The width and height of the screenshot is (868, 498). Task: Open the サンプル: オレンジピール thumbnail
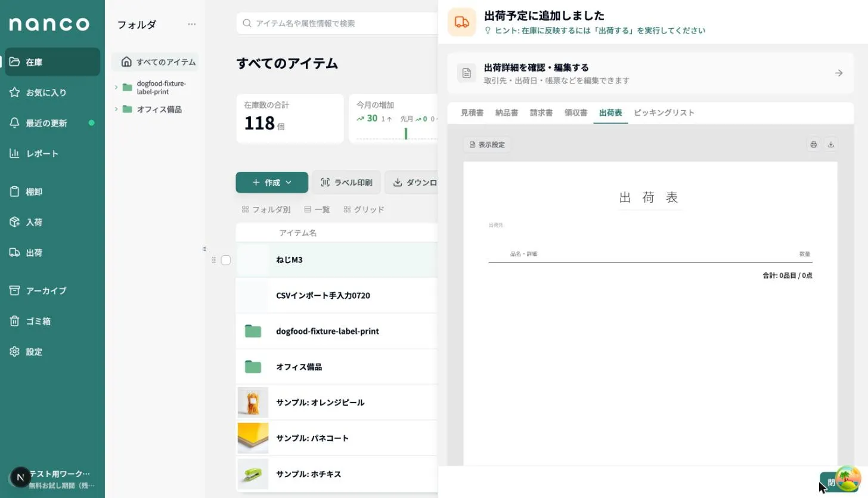click(x=253, y=403)
